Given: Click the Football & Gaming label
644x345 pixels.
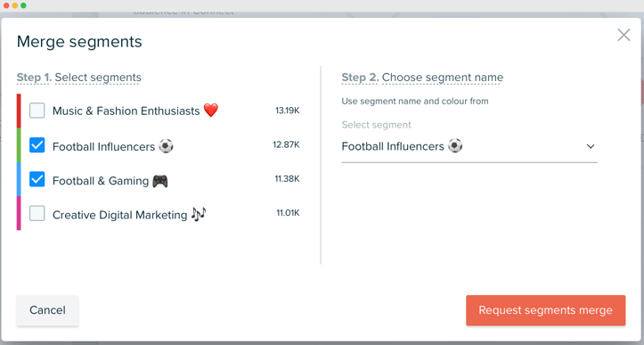Looking at the screenshot, I should point(101,181).
